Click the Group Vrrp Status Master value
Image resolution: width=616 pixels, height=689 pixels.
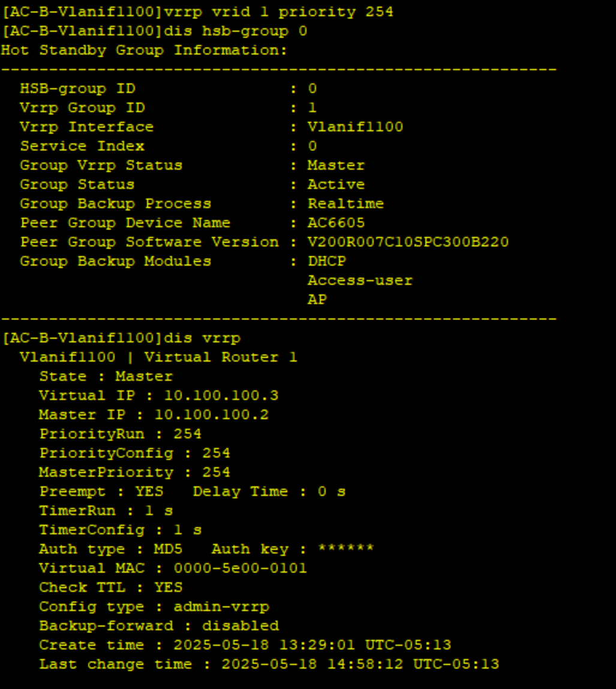[336, 166]
